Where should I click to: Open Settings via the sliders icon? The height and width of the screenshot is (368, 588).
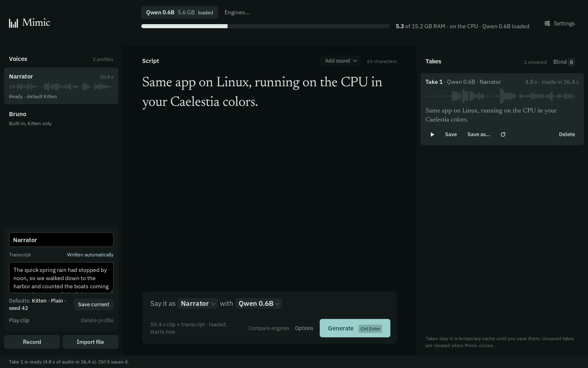click(547, 23)
